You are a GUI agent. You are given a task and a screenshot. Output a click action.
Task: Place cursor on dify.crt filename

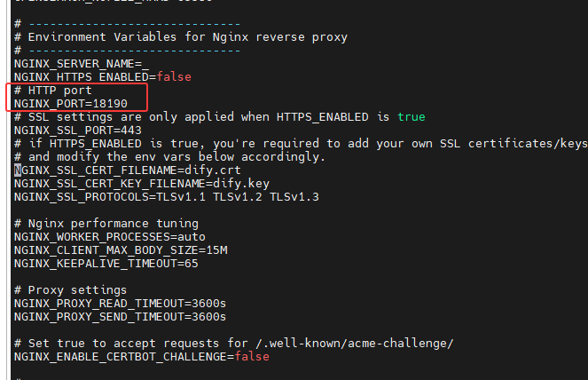click(215, 170)
